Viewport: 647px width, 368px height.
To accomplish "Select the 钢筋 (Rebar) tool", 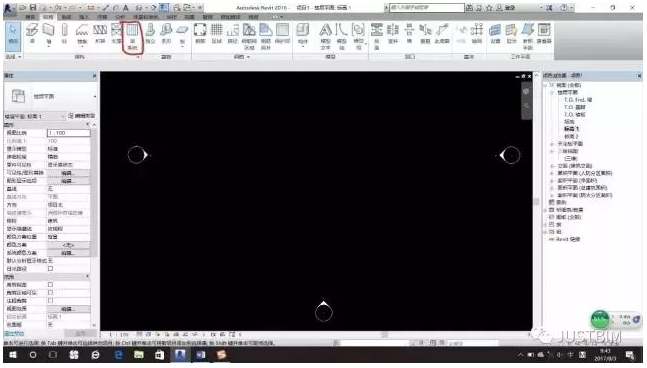I will 200,33.
